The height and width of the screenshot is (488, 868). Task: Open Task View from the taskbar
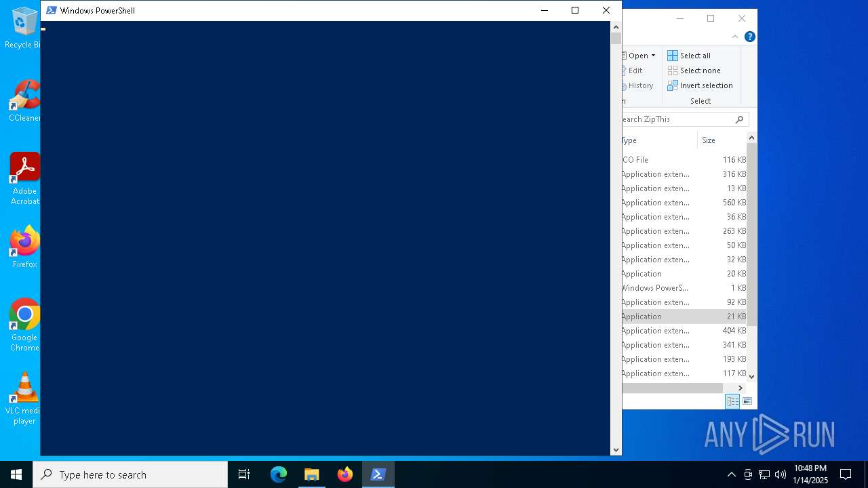pos(244,474)
